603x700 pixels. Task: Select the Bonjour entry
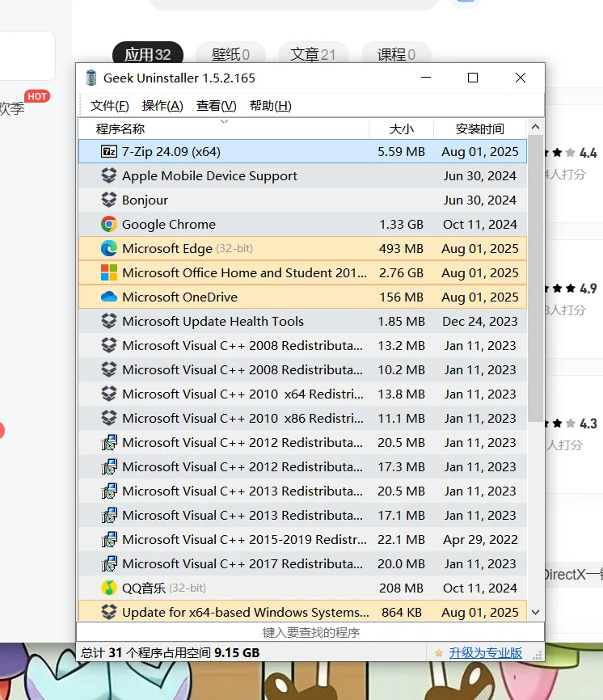(x=302, y=200)
